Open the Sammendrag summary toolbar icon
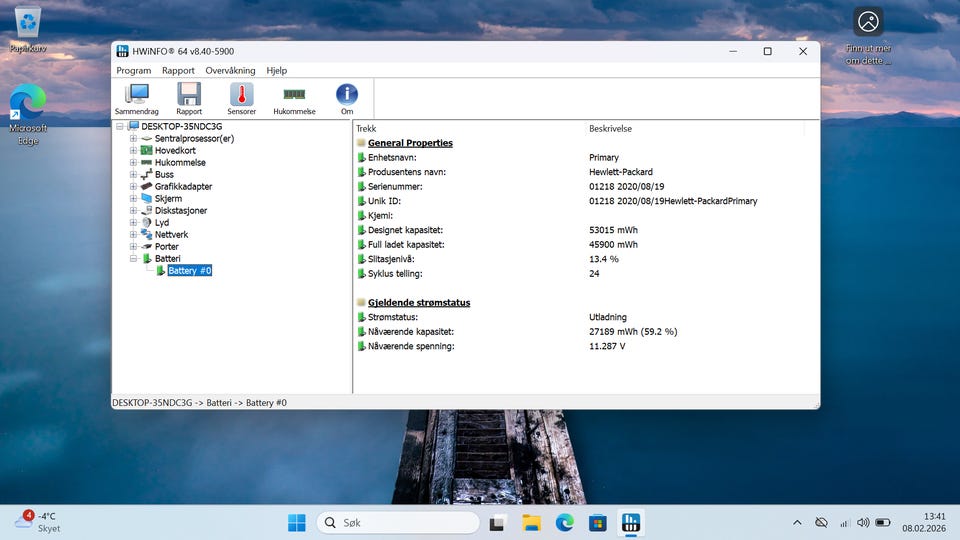 point(137,98)
